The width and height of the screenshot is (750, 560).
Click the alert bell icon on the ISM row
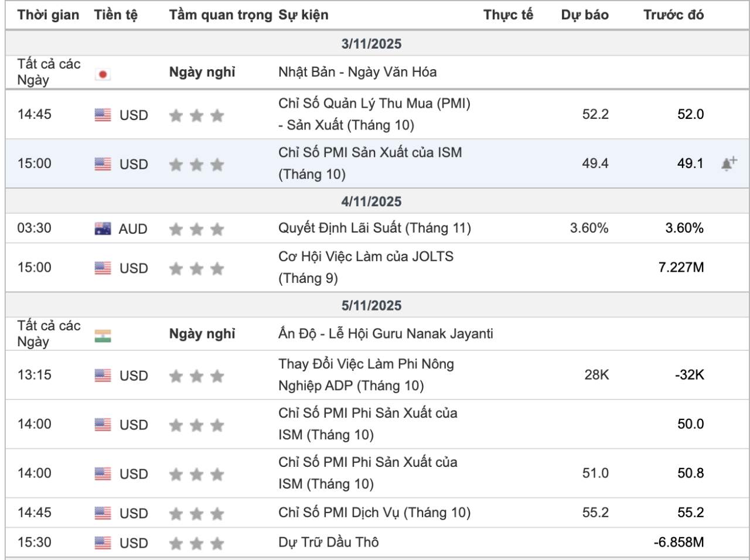(728, 164)
